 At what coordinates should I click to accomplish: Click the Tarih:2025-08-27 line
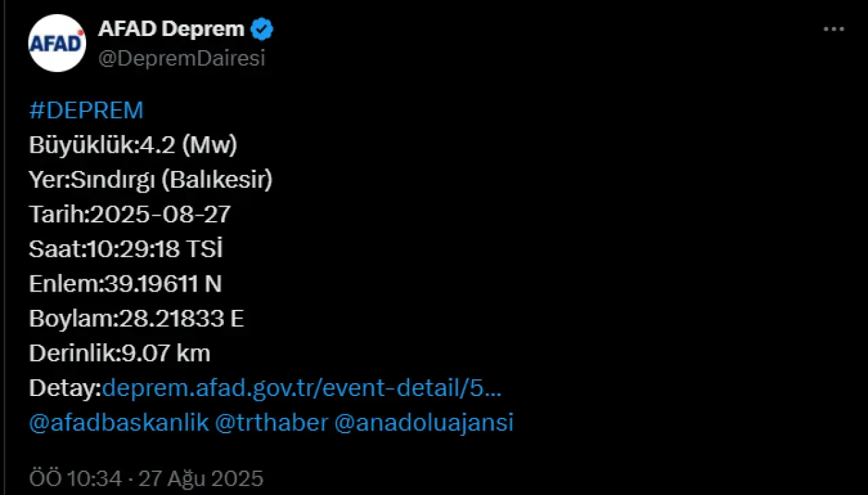(130, 214)
